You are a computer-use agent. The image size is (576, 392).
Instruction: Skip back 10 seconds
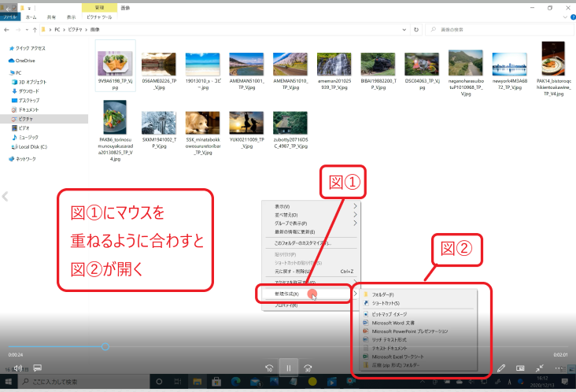pos(269,368)
